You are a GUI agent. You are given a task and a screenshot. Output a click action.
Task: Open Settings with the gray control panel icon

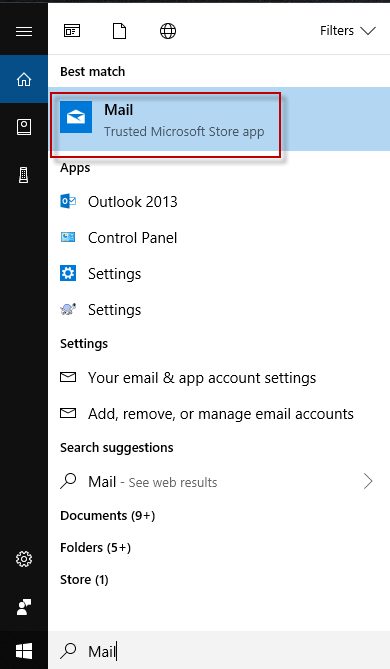point(219,310)
